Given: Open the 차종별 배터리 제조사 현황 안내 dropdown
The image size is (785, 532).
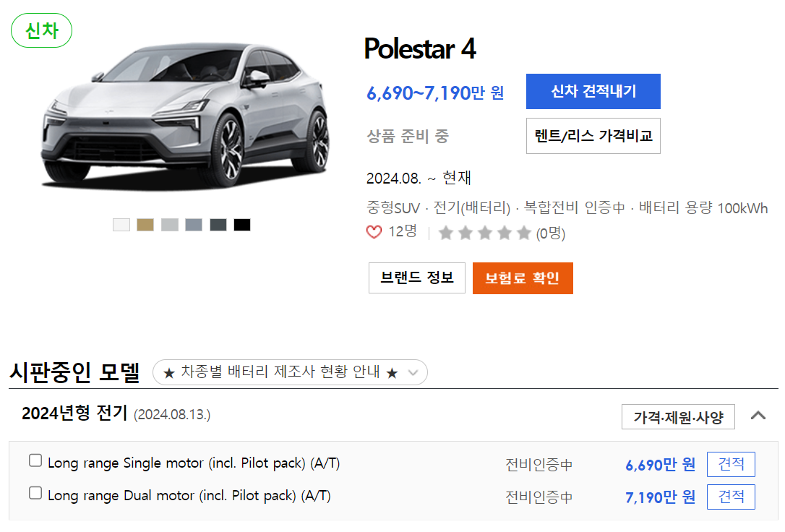Looking at the screenshot, I should [x=290, y=372].
